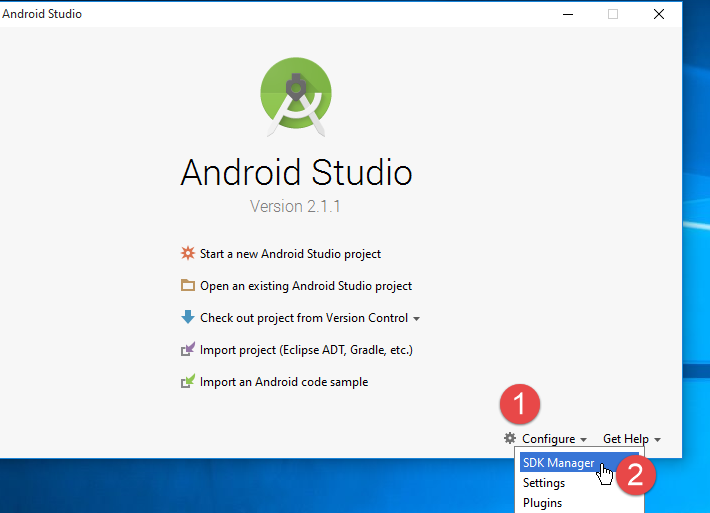The height and width of the screenshot is (513, 710).
Task: Click the open project folder icon
Action: 187,286
